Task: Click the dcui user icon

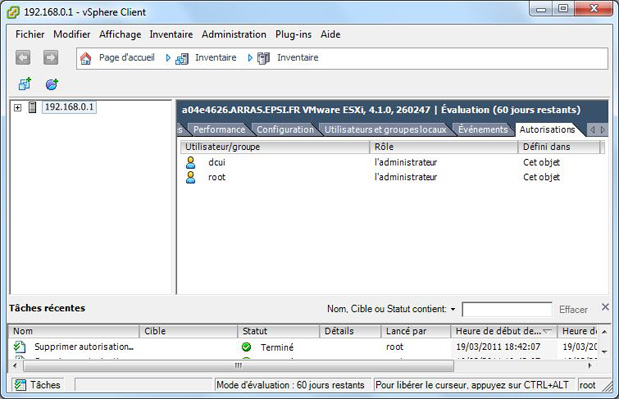Action: click(190, 162)
